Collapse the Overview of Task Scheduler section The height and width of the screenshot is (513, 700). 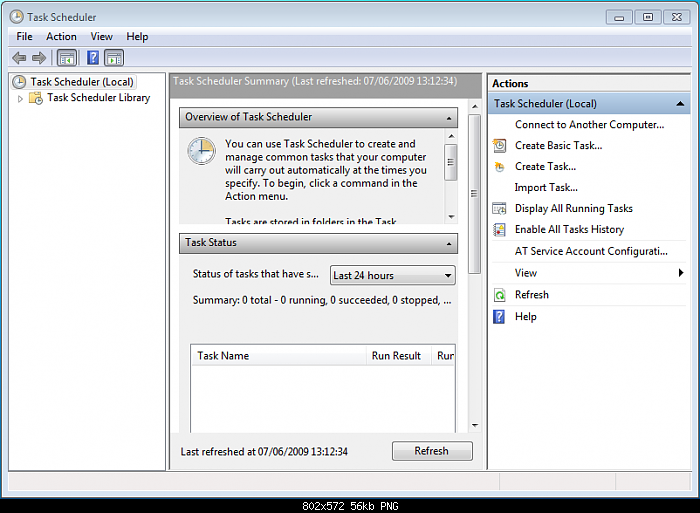[449, 118]
